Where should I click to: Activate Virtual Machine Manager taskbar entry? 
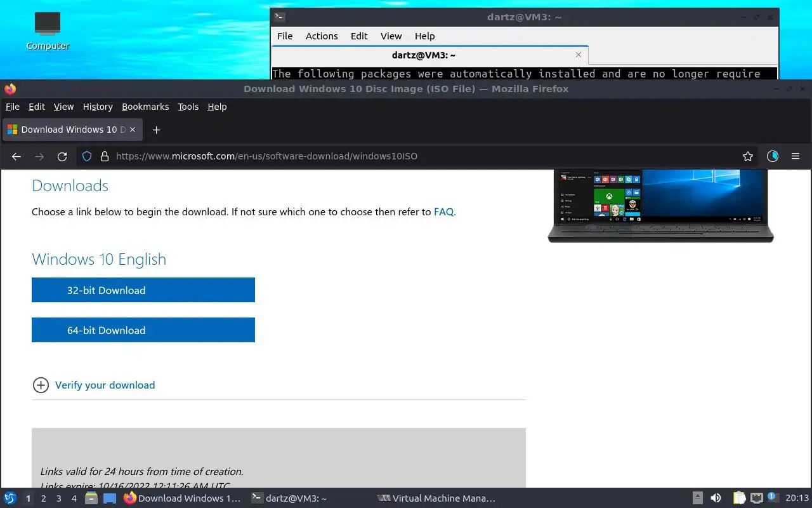pyautogui.click(x=436, y=498)
